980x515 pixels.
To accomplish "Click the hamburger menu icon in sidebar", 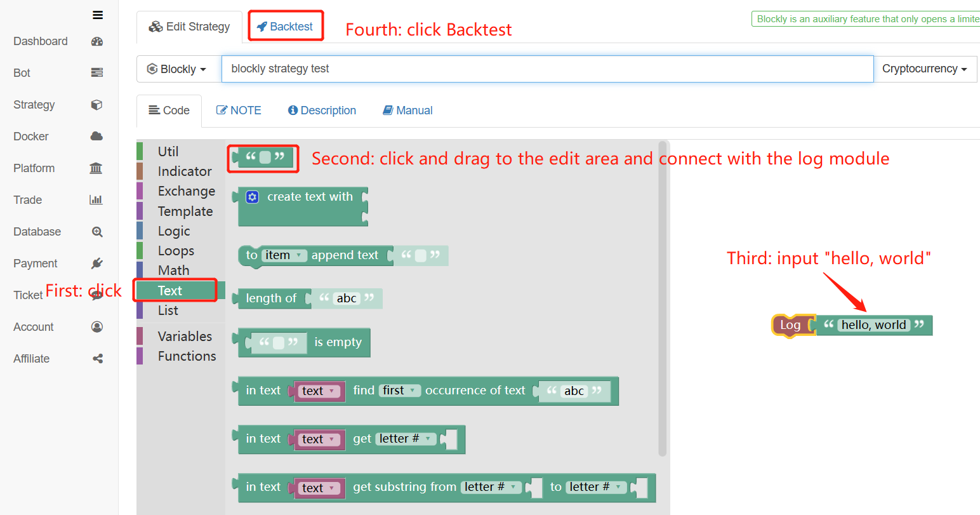I will [x=98, y=15].
